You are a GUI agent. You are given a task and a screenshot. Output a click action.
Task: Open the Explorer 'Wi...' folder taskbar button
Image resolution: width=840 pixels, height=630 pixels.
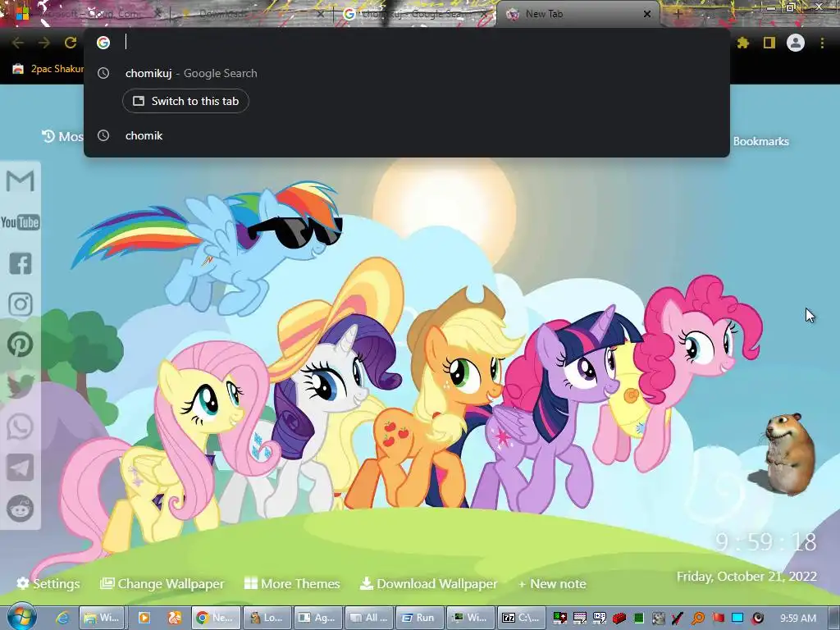pos(103,618)
